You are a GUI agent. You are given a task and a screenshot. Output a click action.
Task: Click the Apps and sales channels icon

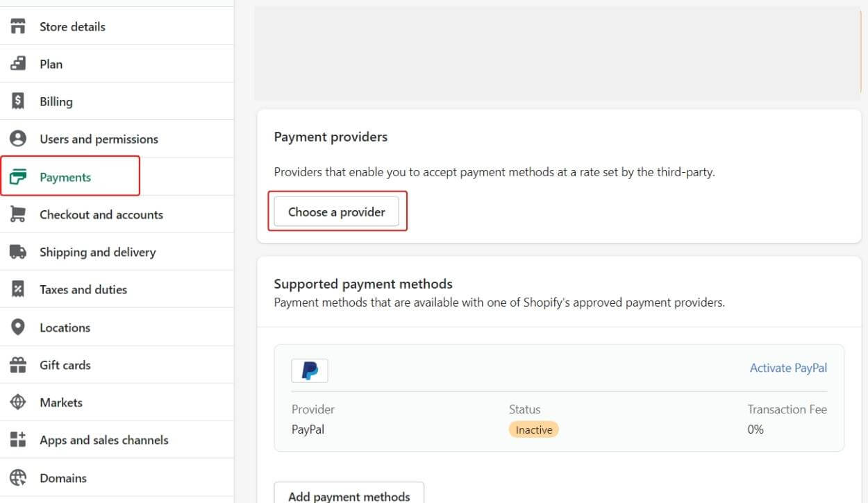(17, 439)
